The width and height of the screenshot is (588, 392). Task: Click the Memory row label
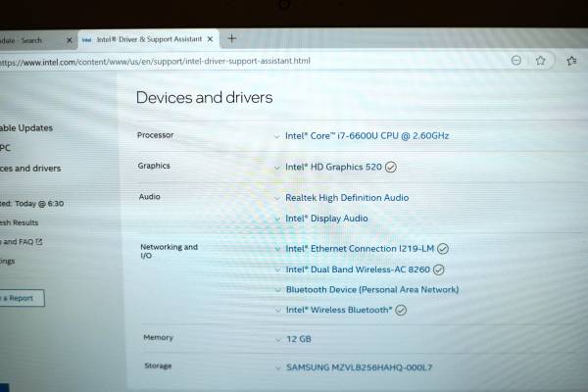pyautogui.click(x=158, y=337)
